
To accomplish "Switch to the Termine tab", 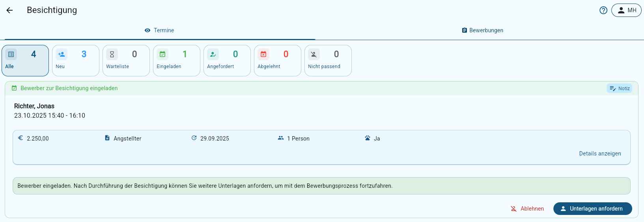I will click(159, 30).
